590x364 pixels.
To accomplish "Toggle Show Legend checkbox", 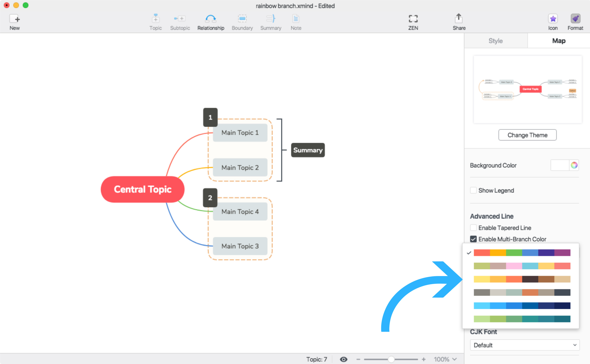I will [x=472, y=190].
